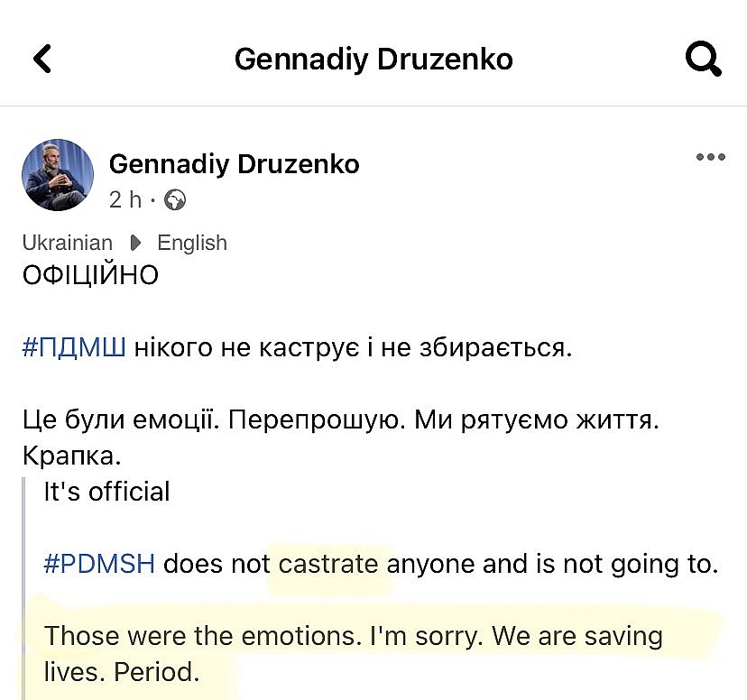Click the author name above the post

pos(234,163)
